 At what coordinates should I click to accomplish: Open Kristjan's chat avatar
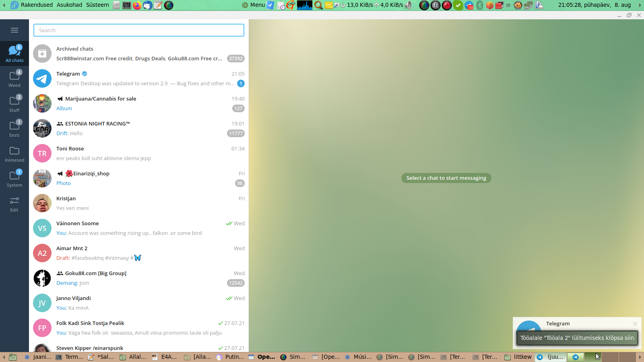42,203
